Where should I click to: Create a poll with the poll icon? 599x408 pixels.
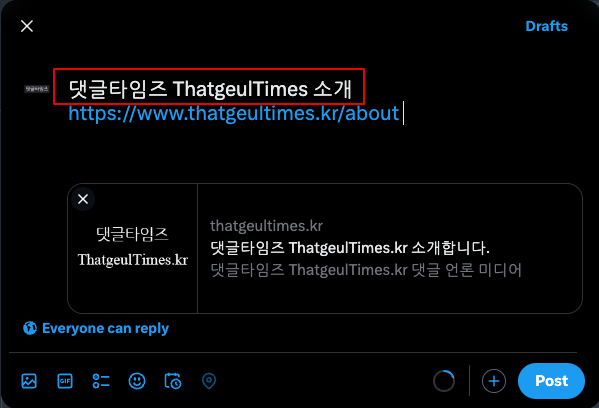tap(101, 381)
